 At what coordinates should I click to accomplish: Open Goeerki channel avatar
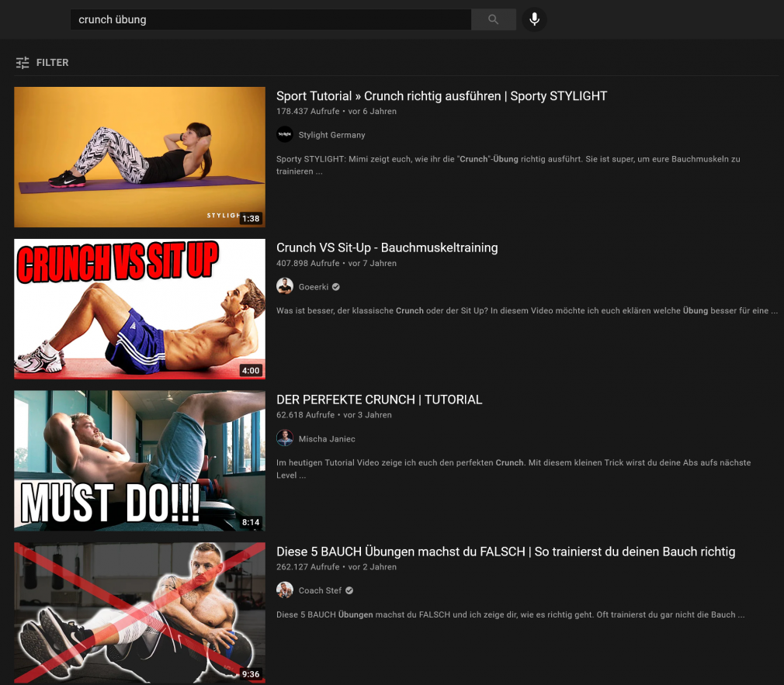285,286
